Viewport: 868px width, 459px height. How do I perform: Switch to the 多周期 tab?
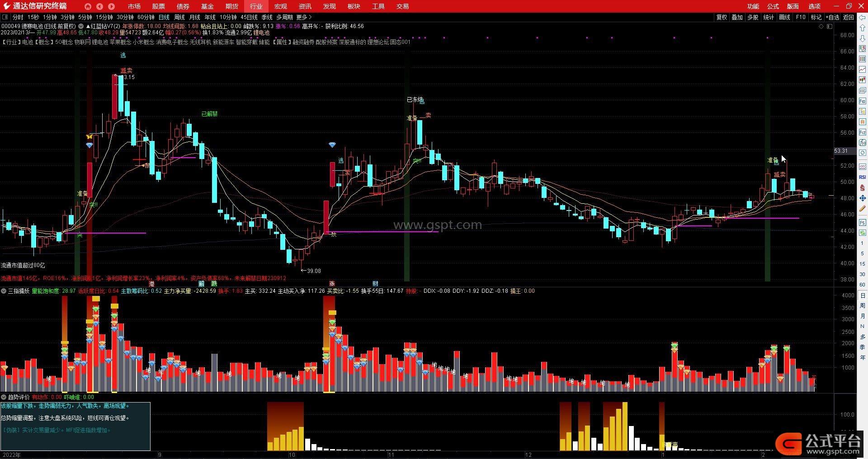click(284, 17)
